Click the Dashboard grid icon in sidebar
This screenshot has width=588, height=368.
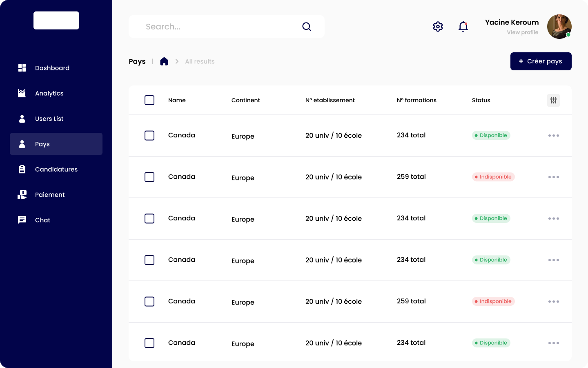22,68
